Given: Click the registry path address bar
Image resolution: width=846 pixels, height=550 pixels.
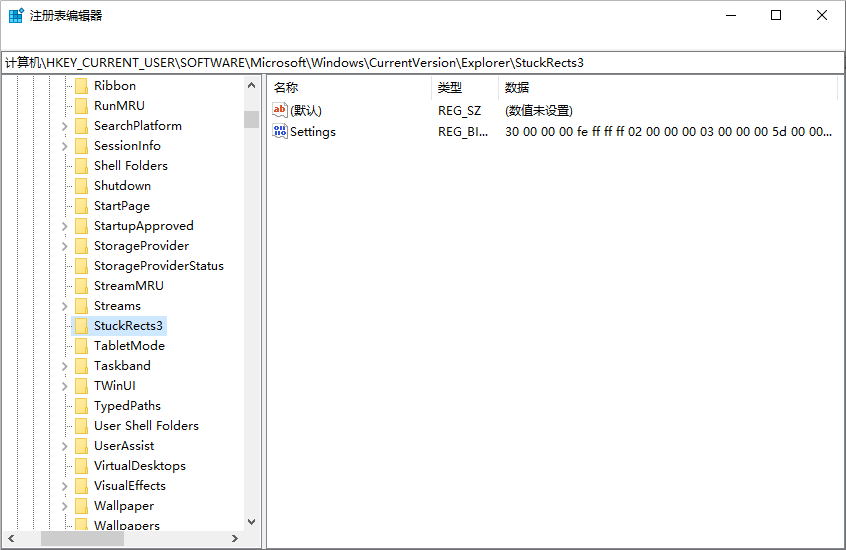Looking at the screenshot, I should (x=422, y=63).
